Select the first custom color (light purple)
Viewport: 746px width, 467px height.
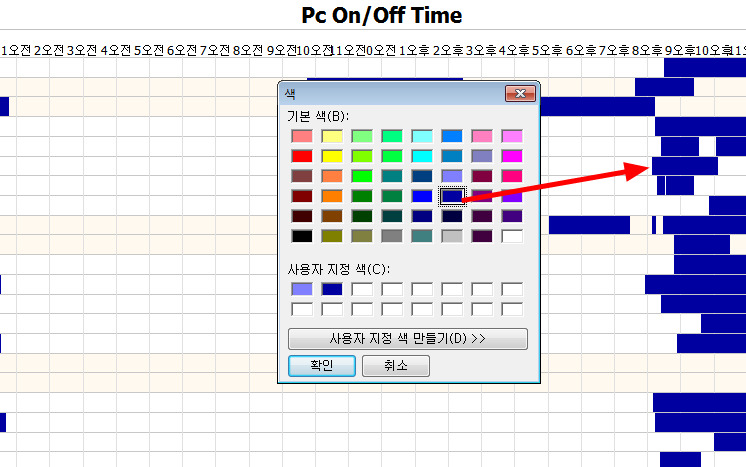point(302,289)
